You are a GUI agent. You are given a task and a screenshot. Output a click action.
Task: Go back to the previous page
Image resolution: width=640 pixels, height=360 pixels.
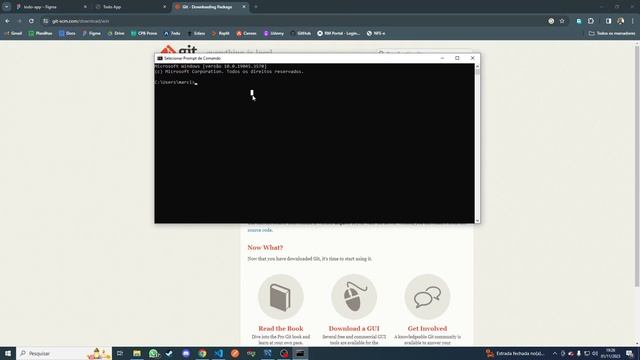pos(8,21)
